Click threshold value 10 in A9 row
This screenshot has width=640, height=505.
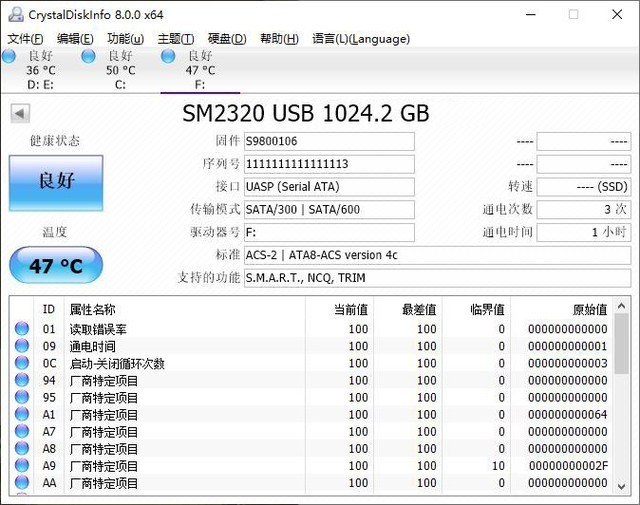point(498,465)
